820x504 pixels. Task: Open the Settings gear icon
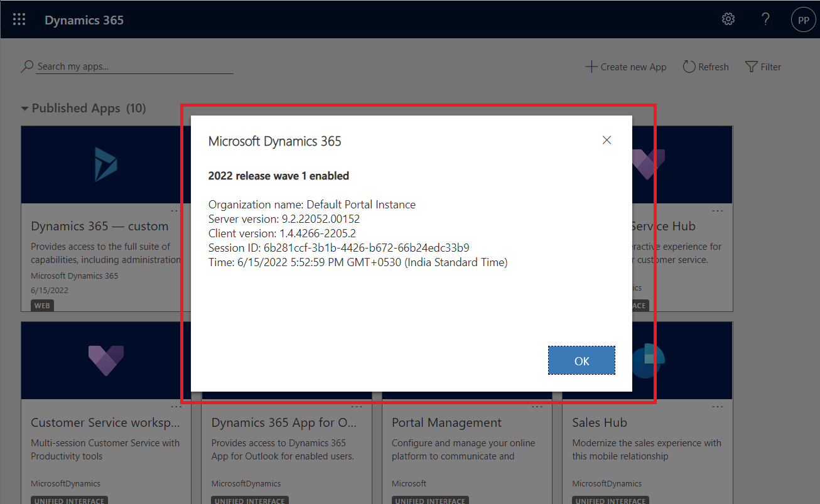[728, 19]
